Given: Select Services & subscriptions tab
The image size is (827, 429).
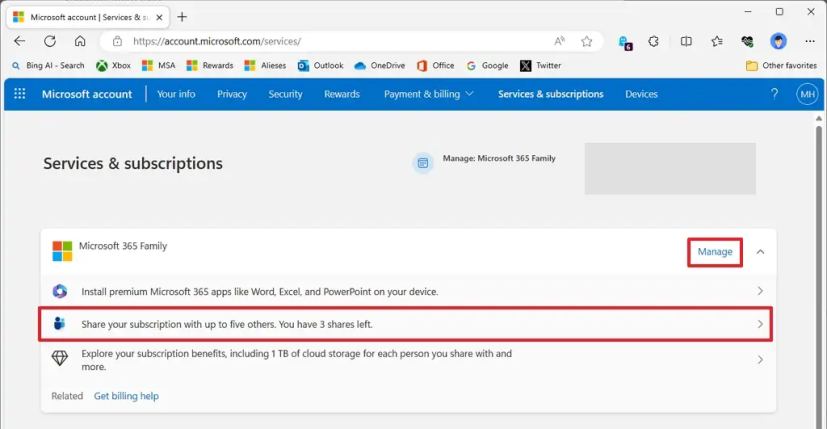Looking at the screenshot, I should click(x=551, y=94).
